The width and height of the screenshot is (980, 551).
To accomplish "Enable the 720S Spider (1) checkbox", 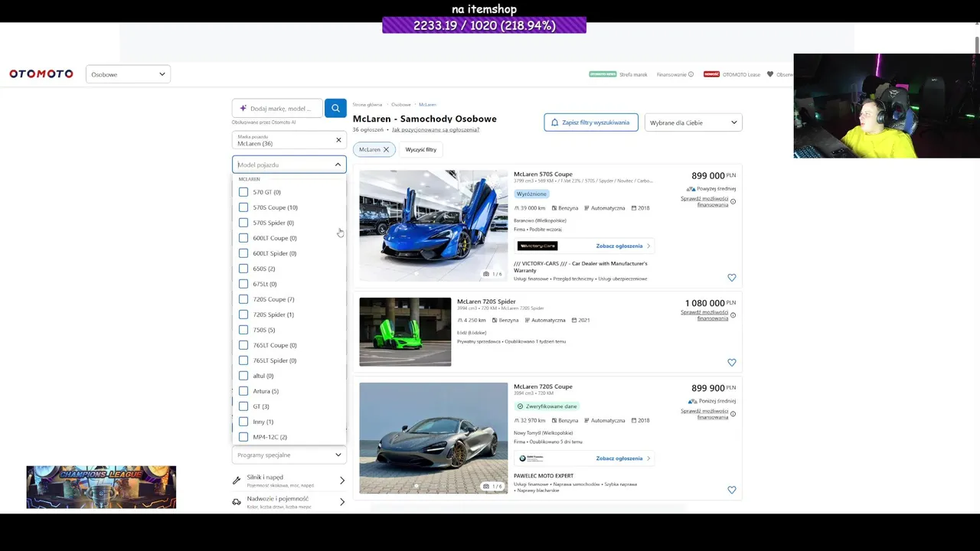I will pos(243,315).
